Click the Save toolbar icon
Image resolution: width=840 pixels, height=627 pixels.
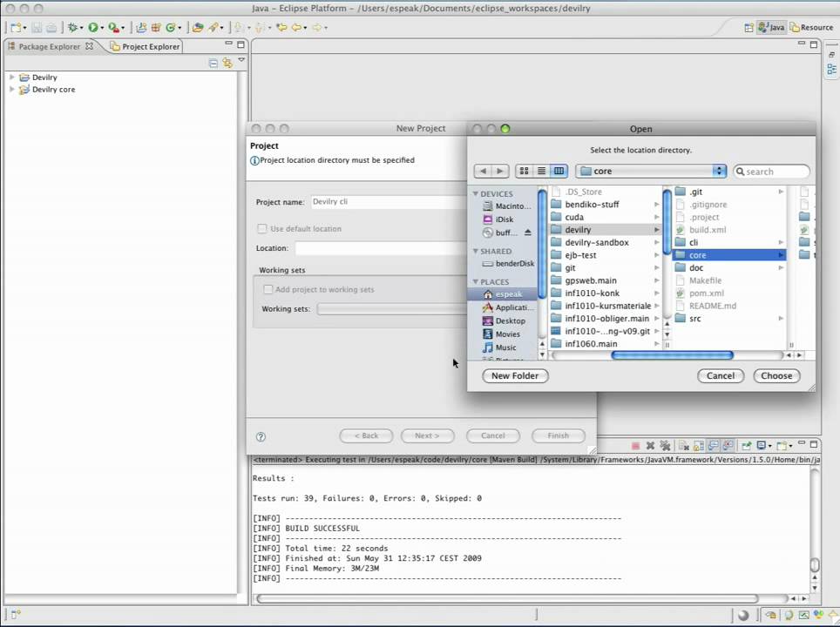click(x=37, y=27)
